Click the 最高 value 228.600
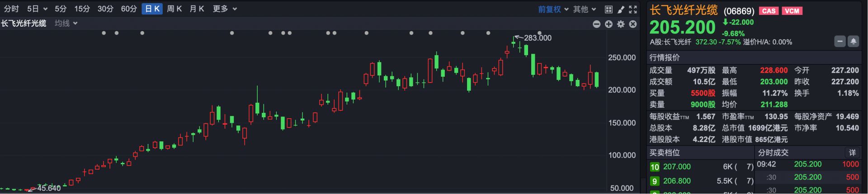This screenshot has height=194, width=868. 774,70
